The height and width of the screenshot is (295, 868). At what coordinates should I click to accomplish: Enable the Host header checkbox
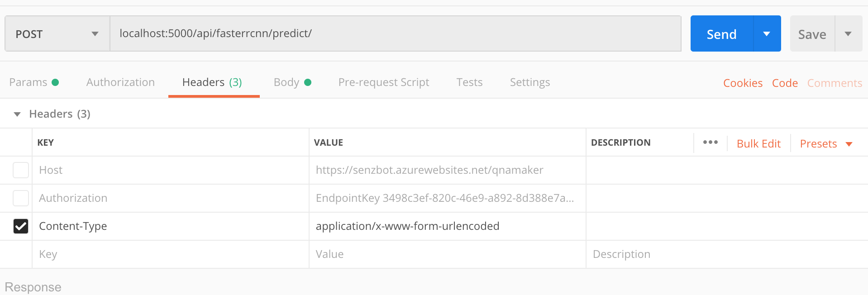click(21, 170)
